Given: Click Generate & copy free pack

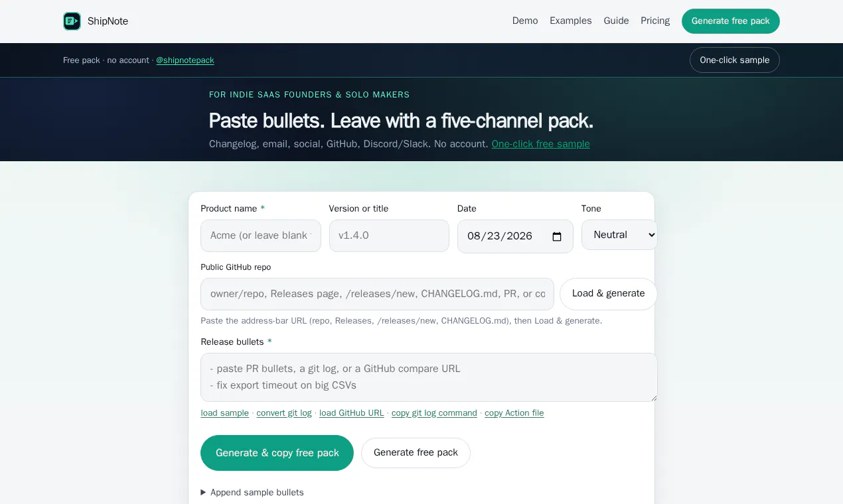Looking at the screenshot, I should coord(277,453).
